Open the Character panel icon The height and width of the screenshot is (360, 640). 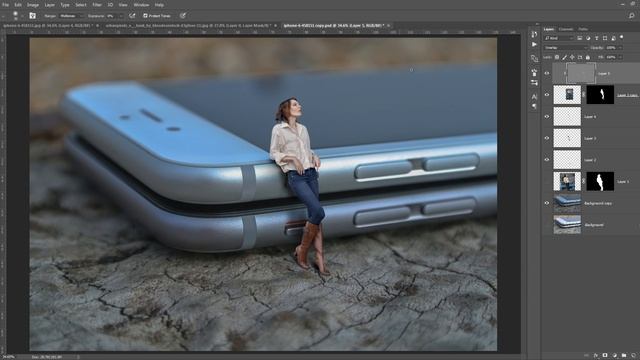[534, 97]
